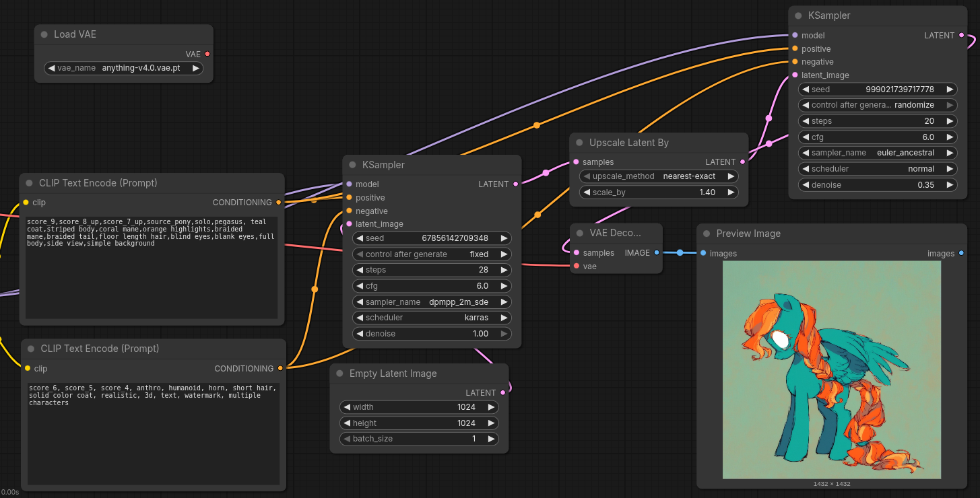Click the "1432 × 1432" size label
The width and height of the screenshot is (980, 498).
(832, 484)
